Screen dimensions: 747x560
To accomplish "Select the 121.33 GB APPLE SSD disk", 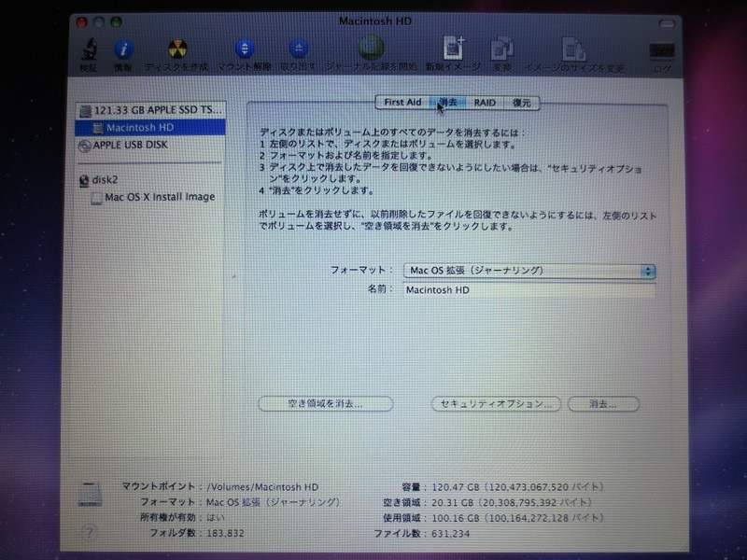I will (x=150, y=110).
